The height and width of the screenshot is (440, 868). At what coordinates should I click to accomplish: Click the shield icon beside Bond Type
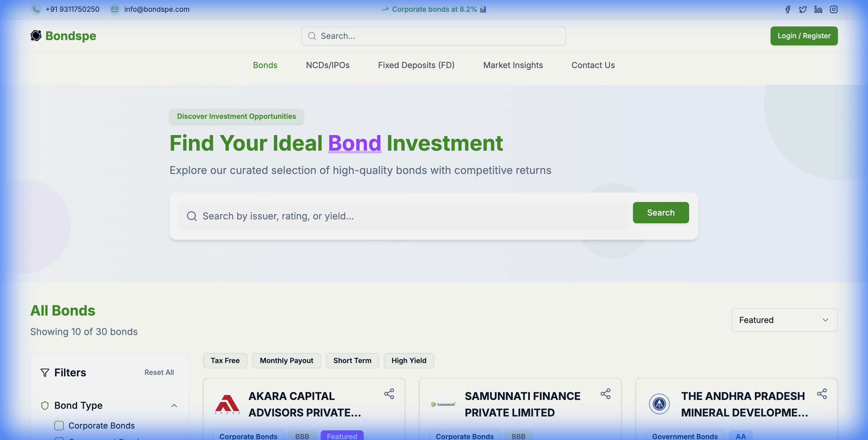point(45,405)
